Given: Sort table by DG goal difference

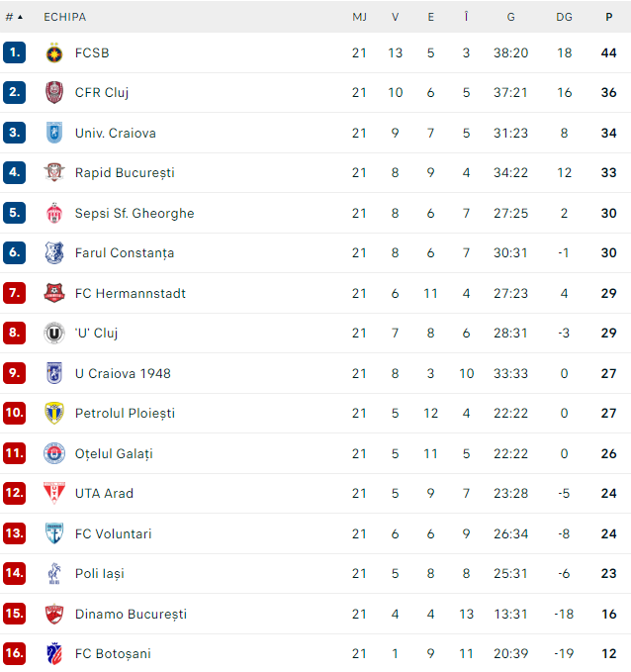Looking at the screenshot, I should (564, 17).
